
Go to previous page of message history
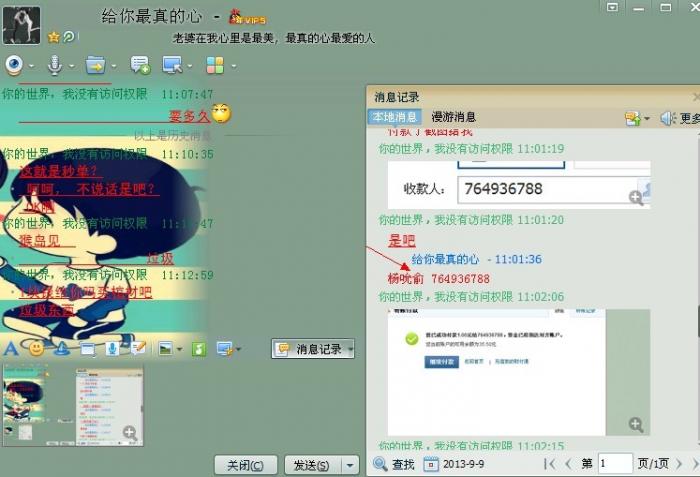point(568,464)
